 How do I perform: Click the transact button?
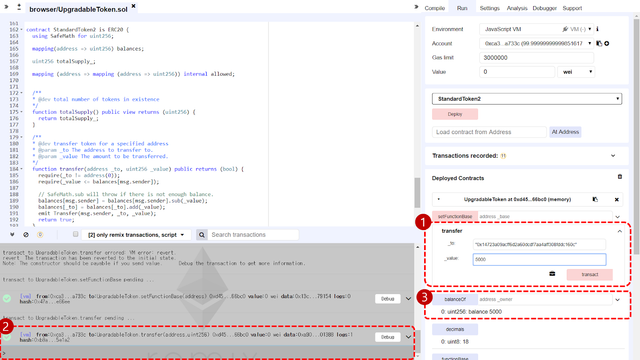(589, 275)
